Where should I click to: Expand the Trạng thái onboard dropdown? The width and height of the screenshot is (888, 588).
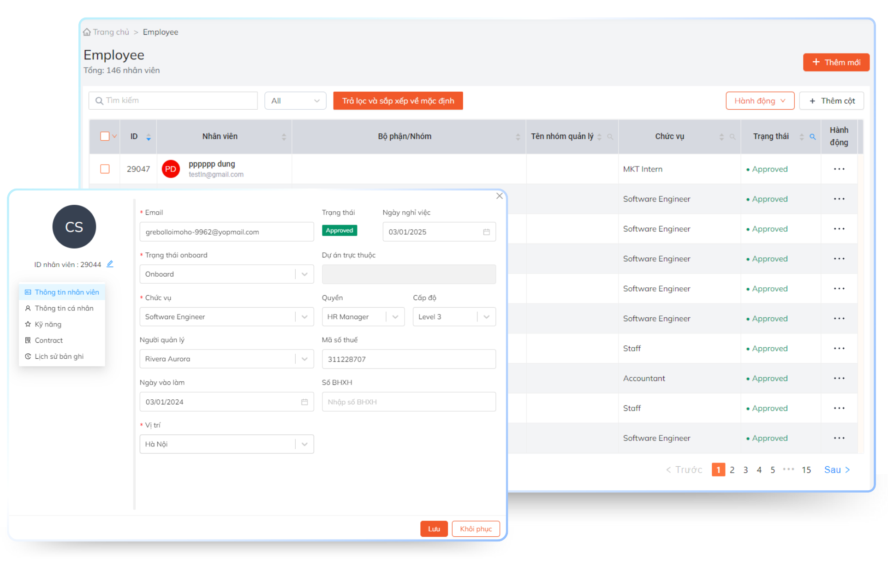point(304,274)
